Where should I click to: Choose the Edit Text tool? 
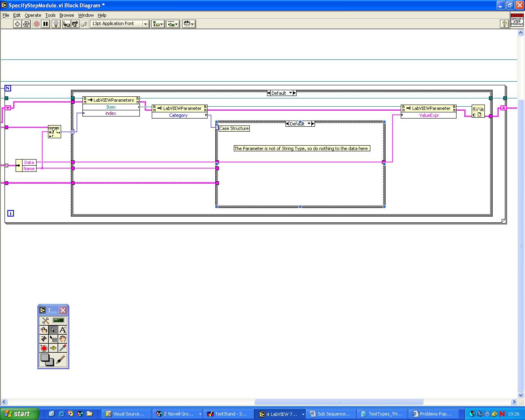click(x=62, y=330)
